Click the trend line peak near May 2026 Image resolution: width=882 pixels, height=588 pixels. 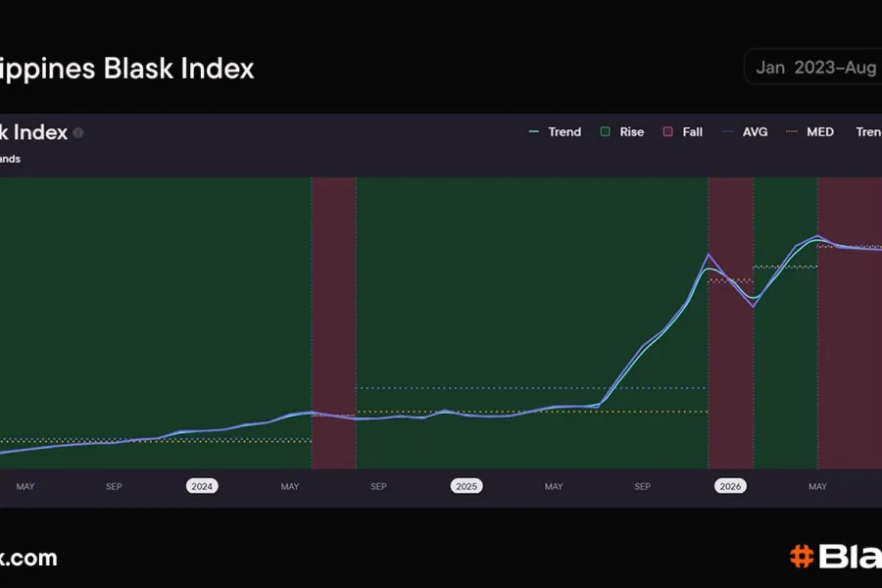(x=816, y=237)
